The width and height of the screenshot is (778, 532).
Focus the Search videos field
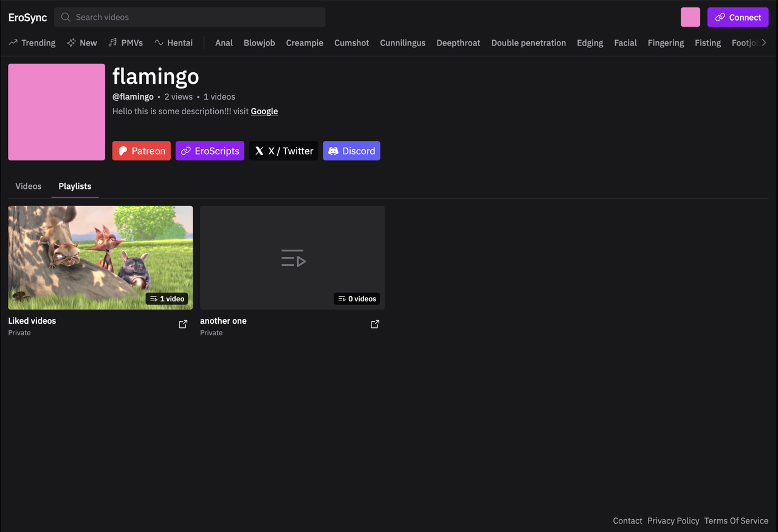click(x=190, y=17)
